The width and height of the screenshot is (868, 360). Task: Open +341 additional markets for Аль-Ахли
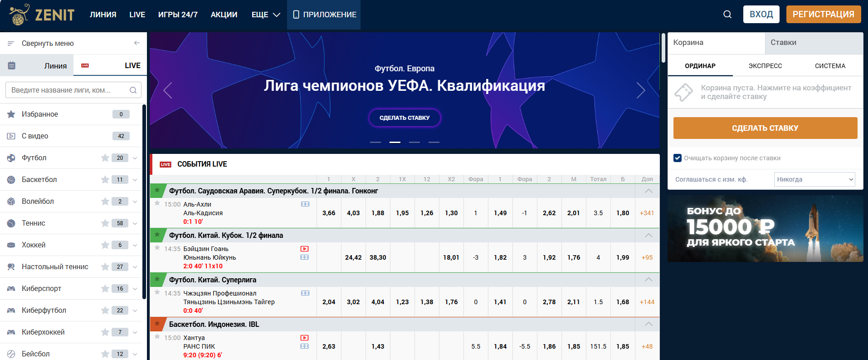pyautogui.click(x=647, y=213)
